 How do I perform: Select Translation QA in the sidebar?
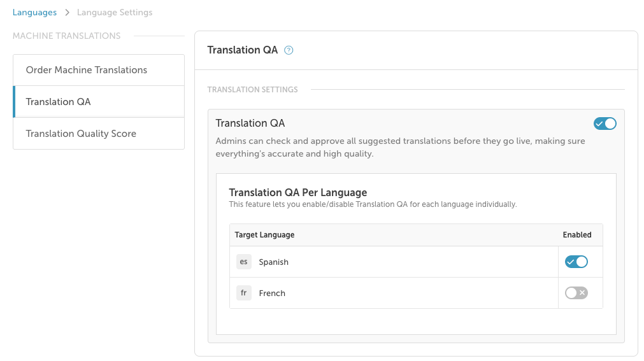click(x=99, y=101)
